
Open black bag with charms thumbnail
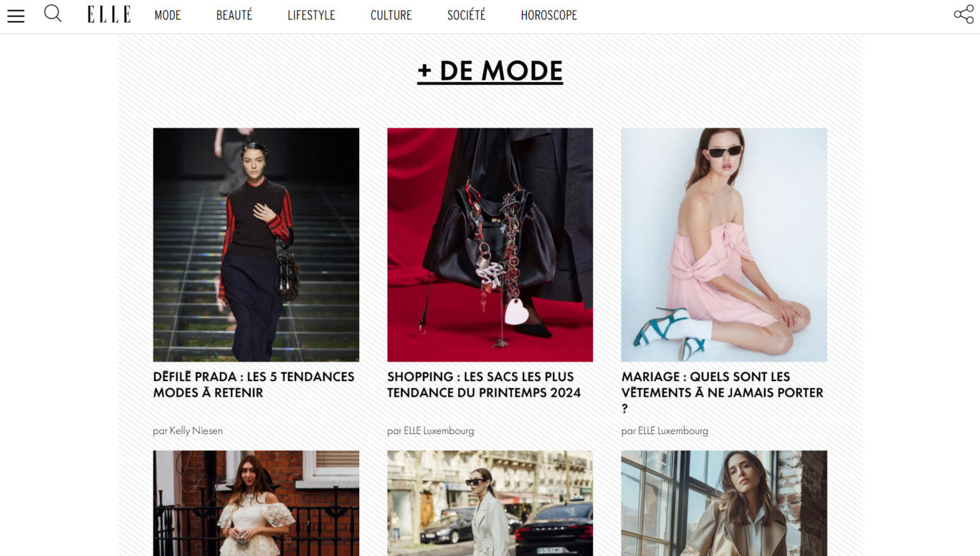490,245
